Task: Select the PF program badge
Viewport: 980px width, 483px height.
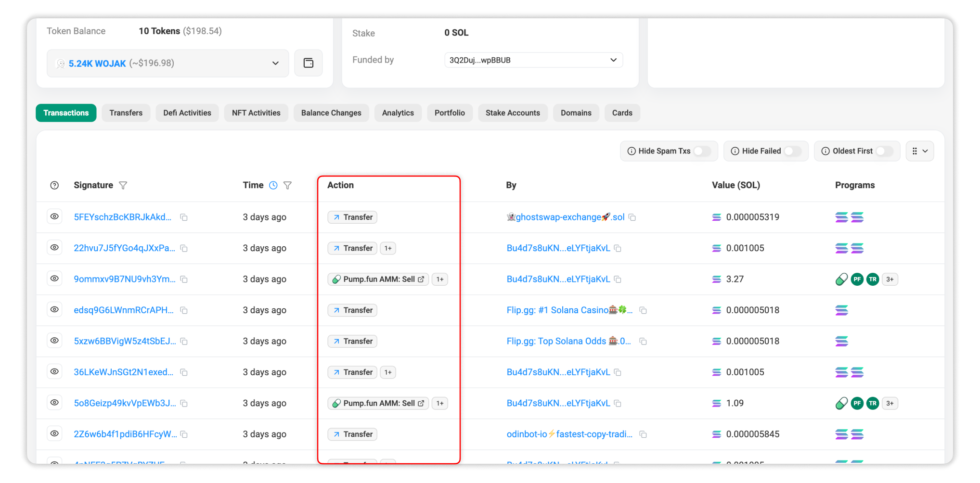Action: click(x=857, y=279)
